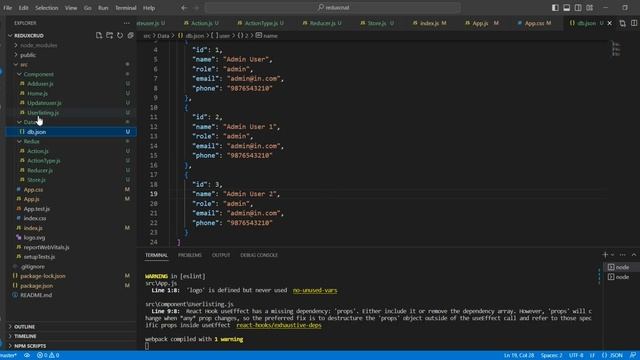Click Ln 19, Col 28 status item
The height and width of the screenshot is (360, 640).
[x=518, y=356]
